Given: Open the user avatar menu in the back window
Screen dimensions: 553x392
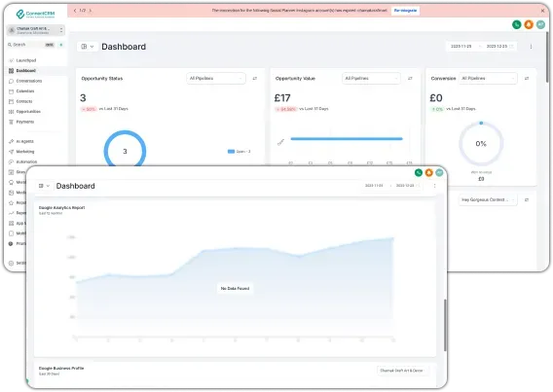Looking at the screenshot, I should click(x=540, y=24).
